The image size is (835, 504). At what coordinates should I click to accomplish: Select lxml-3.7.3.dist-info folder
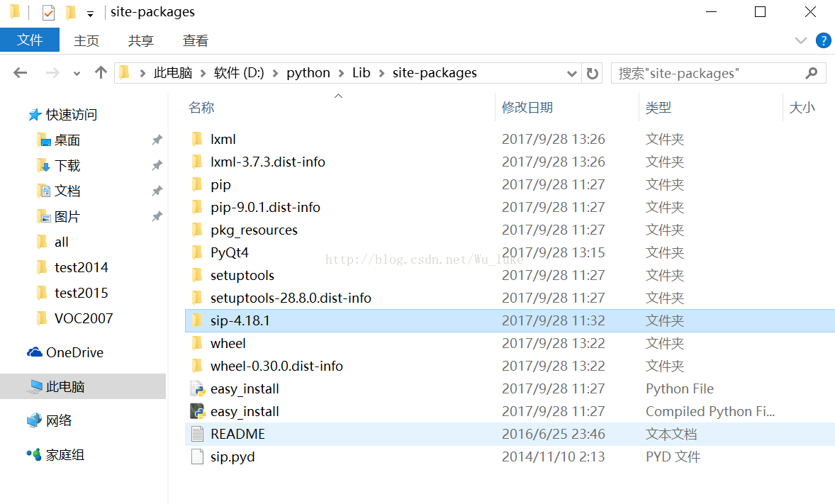click(267, 162)
